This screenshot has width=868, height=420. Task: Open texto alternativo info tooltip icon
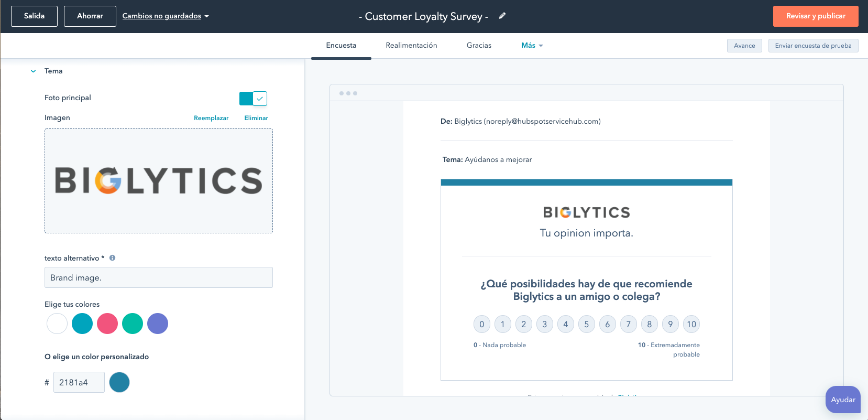112,258
